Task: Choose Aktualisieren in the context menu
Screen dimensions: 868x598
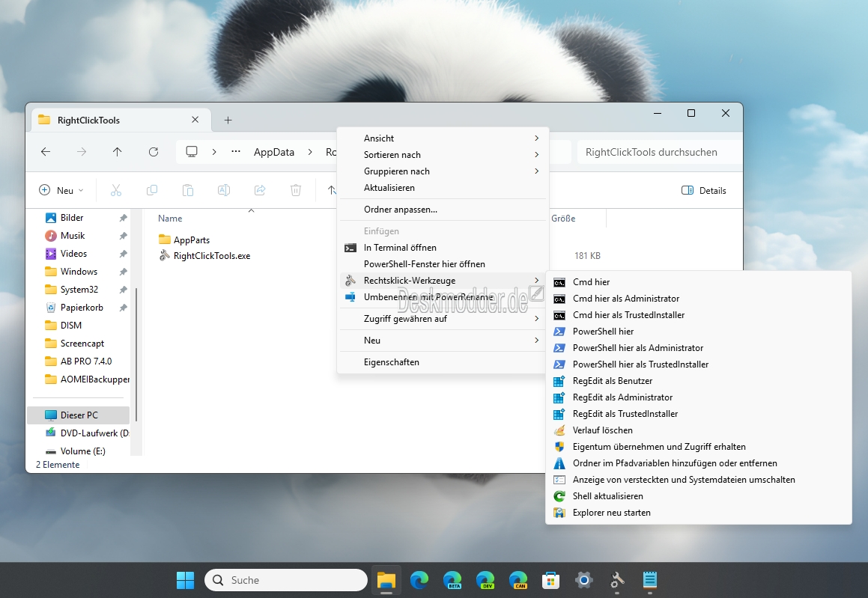Action: pyautogui.click(x=443, y=188)
